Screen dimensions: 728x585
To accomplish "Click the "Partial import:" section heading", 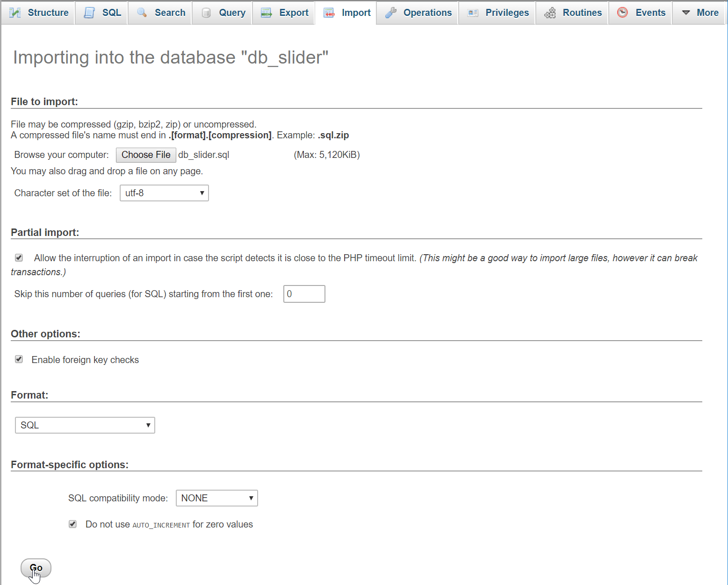I will point(45,233).
